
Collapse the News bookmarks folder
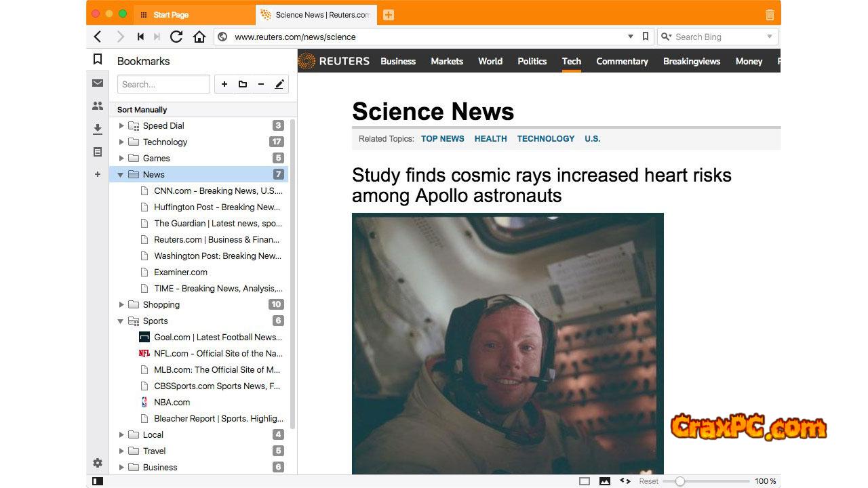pos(121,174)
